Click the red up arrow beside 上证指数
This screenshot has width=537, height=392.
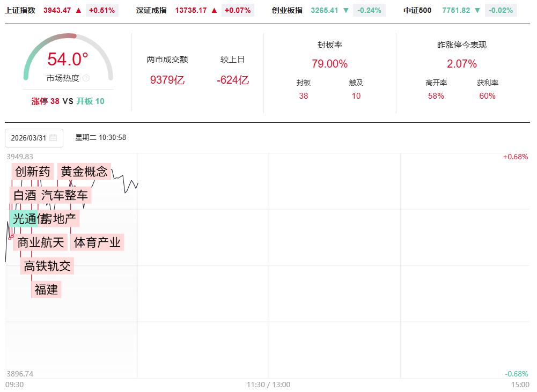click(78, 10)
